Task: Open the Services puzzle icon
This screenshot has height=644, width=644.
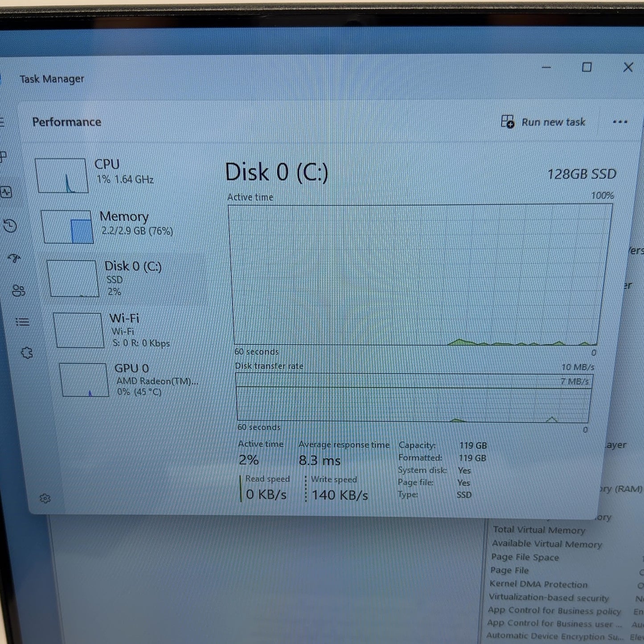Action: 27,353
